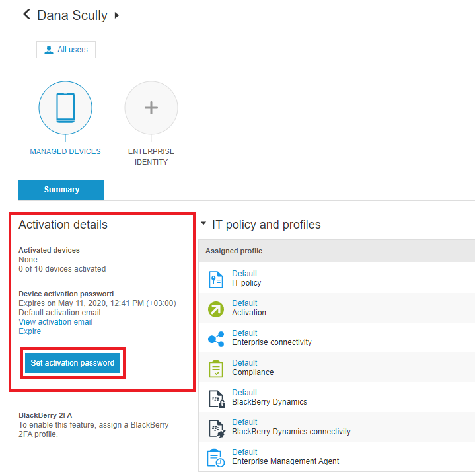
Task: Click the green Activation arrow icon
Action: 216,309
